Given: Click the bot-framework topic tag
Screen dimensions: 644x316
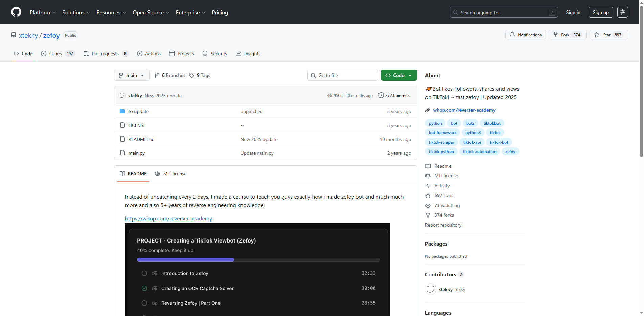Looking at the screenshot, I should tap(442, 133).
